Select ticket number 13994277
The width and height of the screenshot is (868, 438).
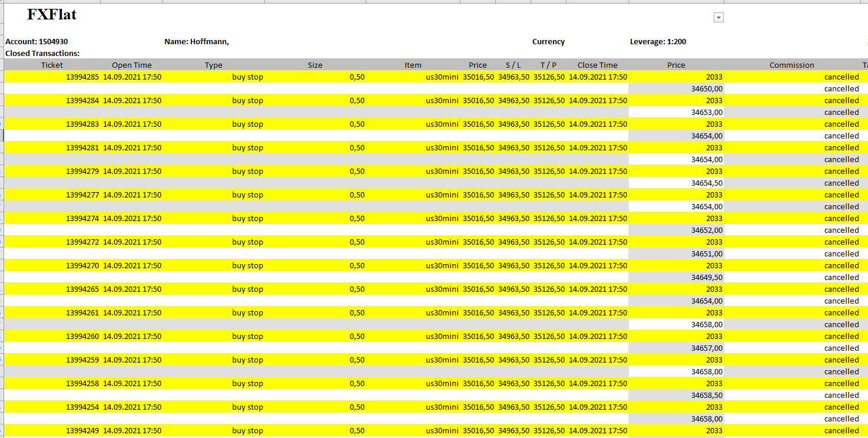point(82,195)
